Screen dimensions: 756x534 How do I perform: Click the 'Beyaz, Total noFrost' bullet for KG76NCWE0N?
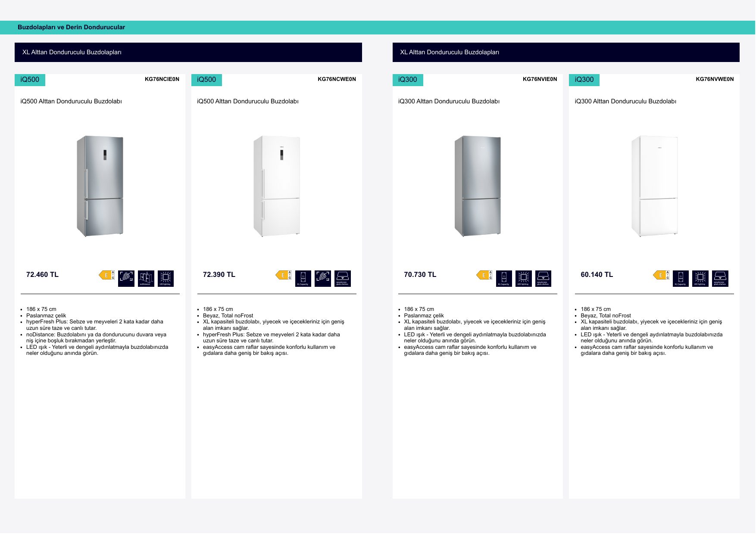[x=228, y=316]
